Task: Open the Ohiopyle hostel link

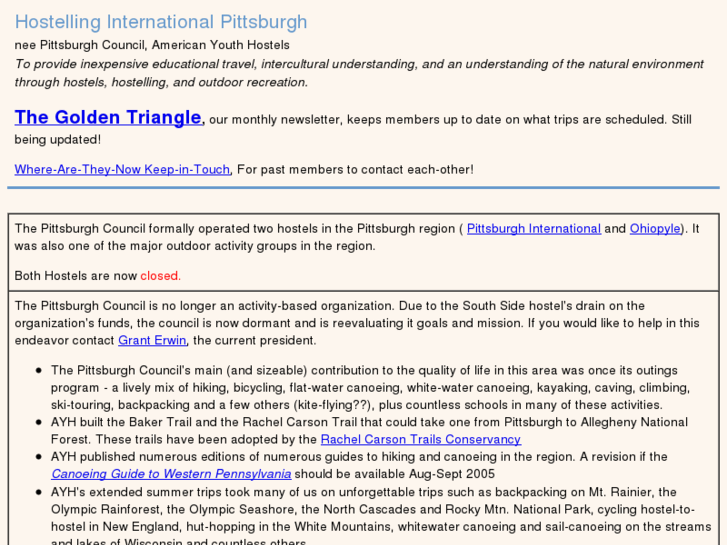Action: pyautogui.click(x=655, y=229)
